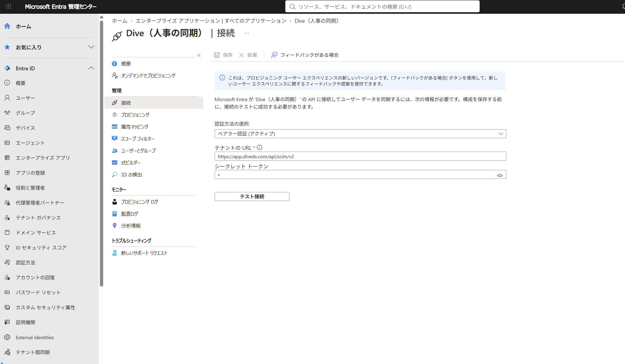Click フィードバックがある場合 in the toolbar
This screenshot has height=364, width=625.
305,55
